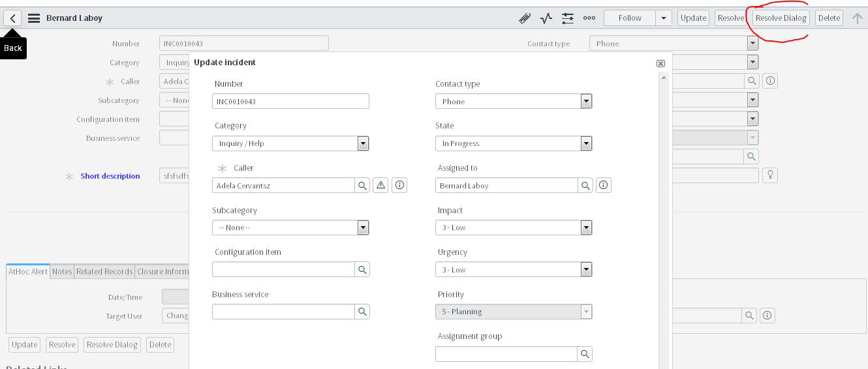The image size is (868, 369).
Task: Look up Business service in dialog
Action: 362,312
